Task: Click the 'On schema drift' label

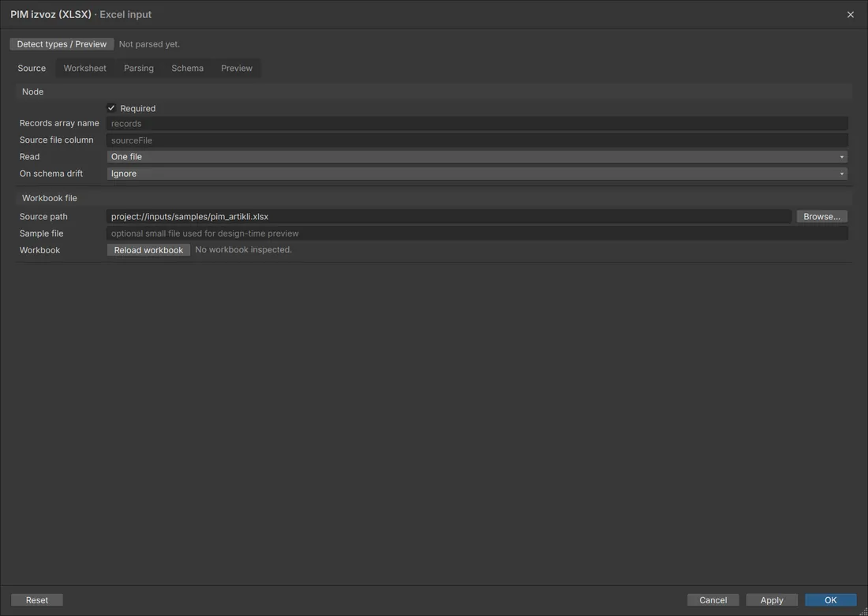Action: point(51,174)
